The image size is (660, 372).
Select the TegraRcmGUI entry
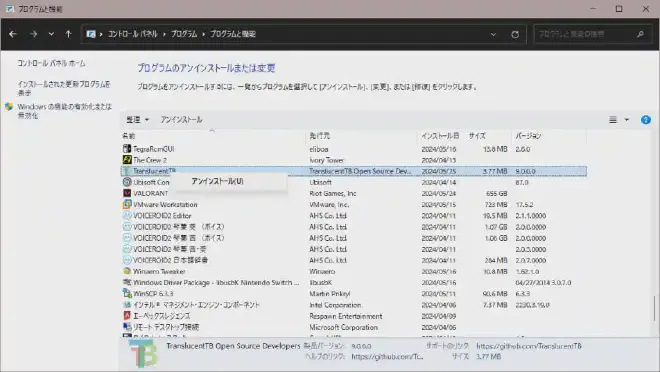point(354,149)
